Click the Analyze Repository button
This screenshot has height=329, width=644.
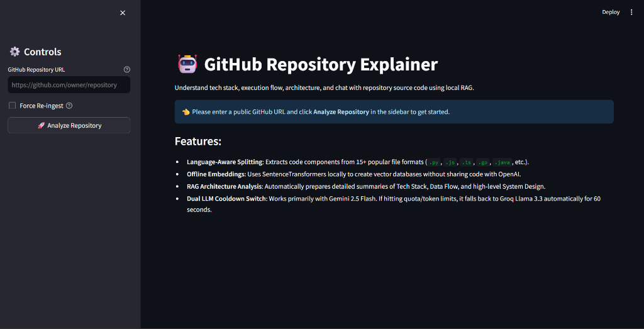(x=69, y=125)
